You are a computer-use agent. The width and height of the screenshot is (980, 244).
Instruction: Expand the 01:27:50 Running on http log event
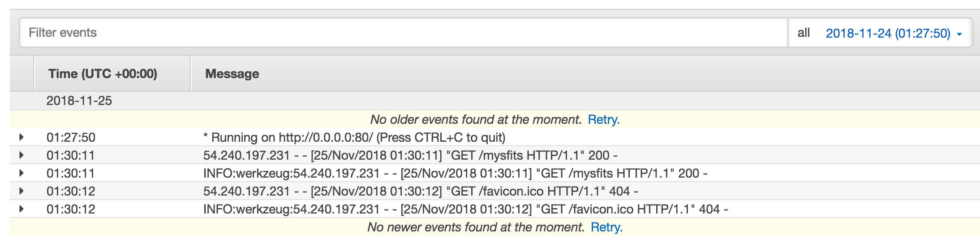click(21, 137)
